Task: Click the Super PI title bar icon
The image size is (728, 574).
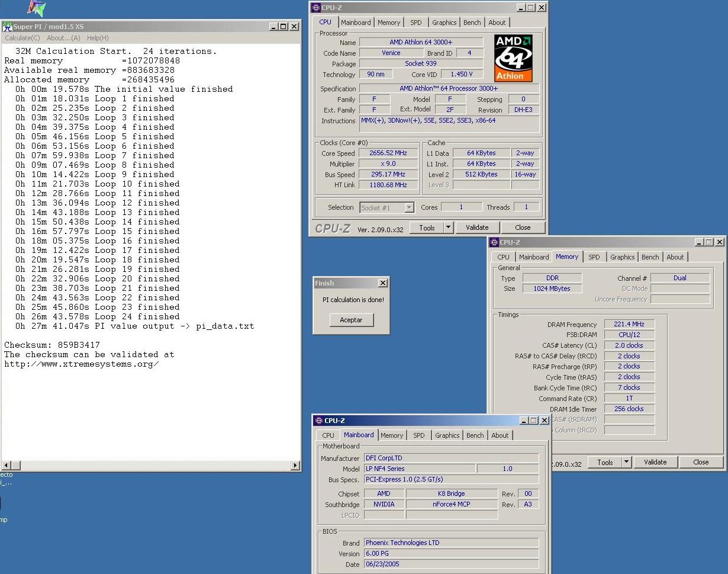Action: (7, 26)
